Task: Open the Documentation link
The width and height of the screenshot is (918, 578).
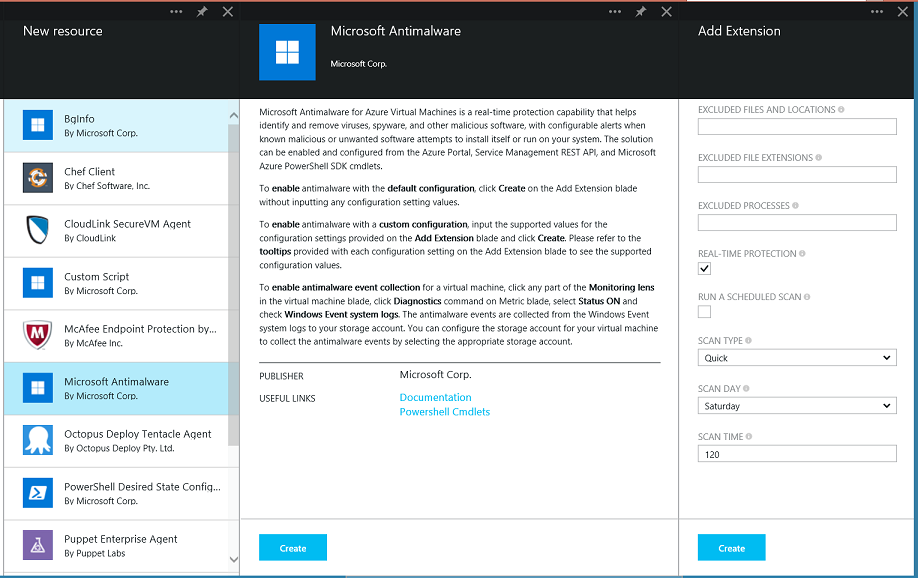Action: 435,398
